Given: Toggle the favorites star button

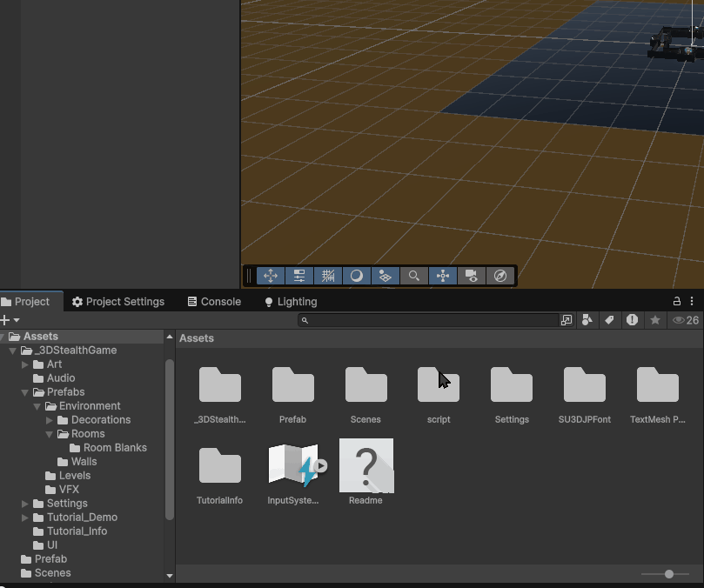Looking at the screenshot, I should coord(655,320).
